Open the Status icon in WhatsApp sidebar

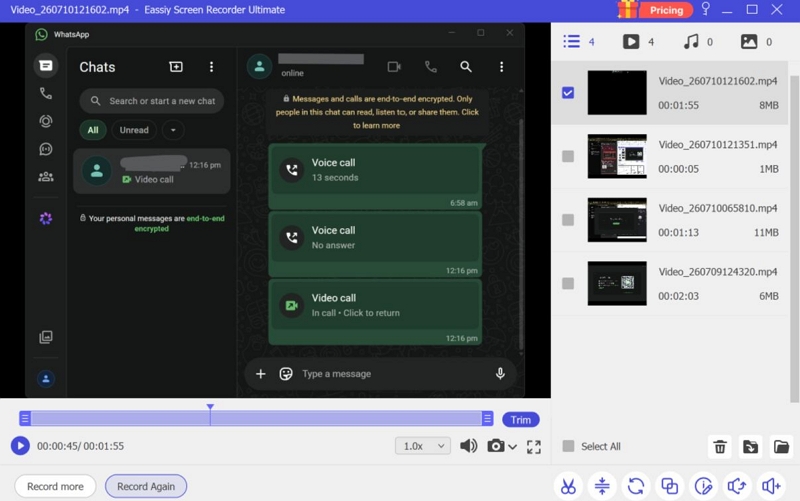[x=45, y=121]
